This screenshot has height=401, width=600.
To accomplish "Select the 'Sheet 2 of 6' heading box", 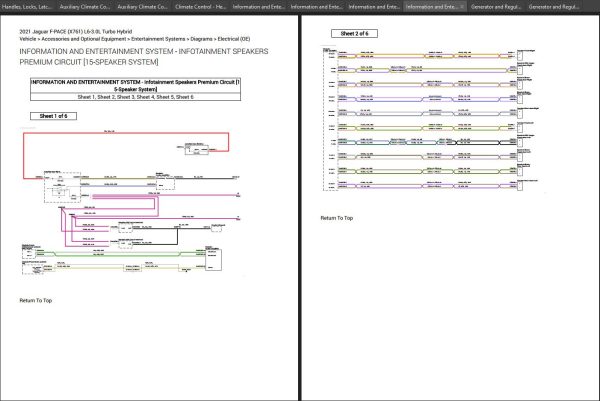I will click(x=354, y=34).
